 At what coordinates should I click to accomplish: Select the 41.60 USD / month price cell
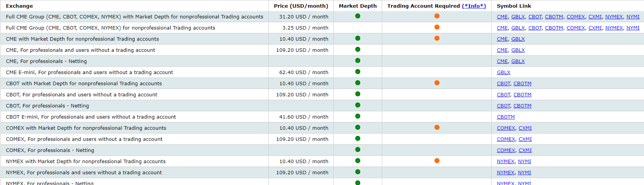coord(304,117)
